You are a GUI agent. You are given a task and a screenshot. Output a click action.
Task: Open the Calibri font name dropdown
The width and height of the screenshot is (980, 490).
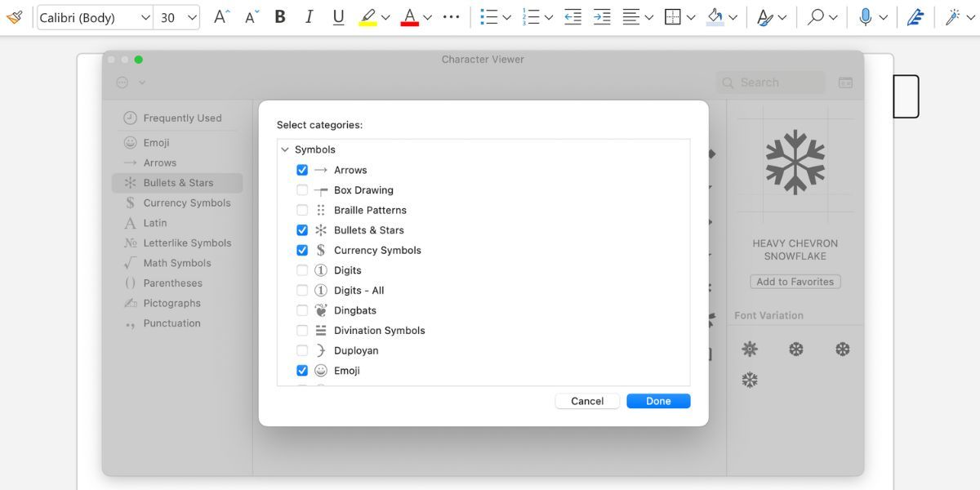tap(145, 16)
